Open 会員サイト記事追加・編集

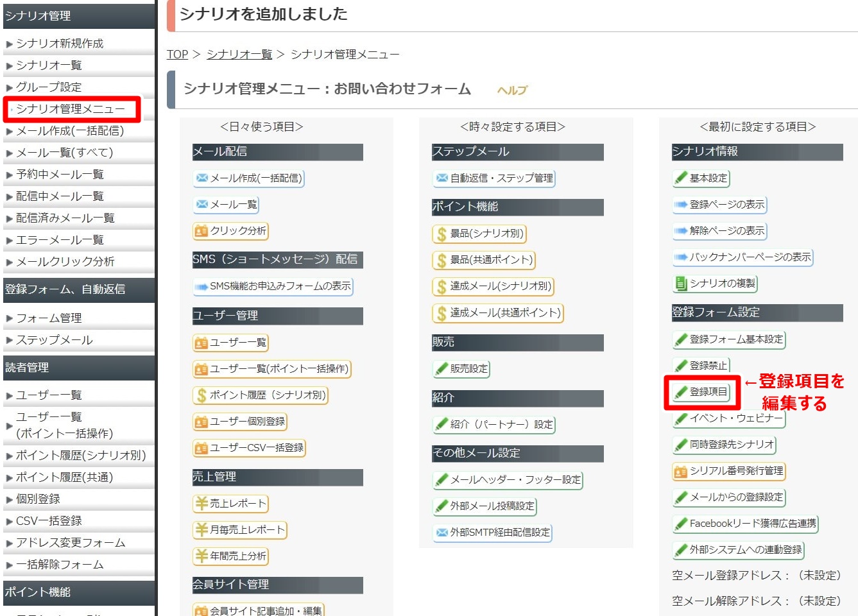[x=259, y=610]
